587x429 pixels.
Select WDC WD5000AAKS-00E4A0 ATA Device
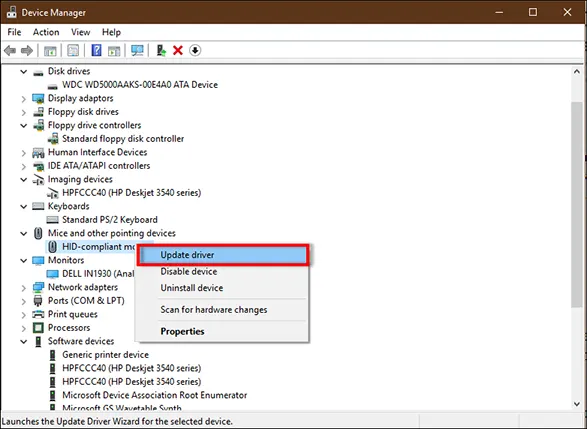coord(140,85)
